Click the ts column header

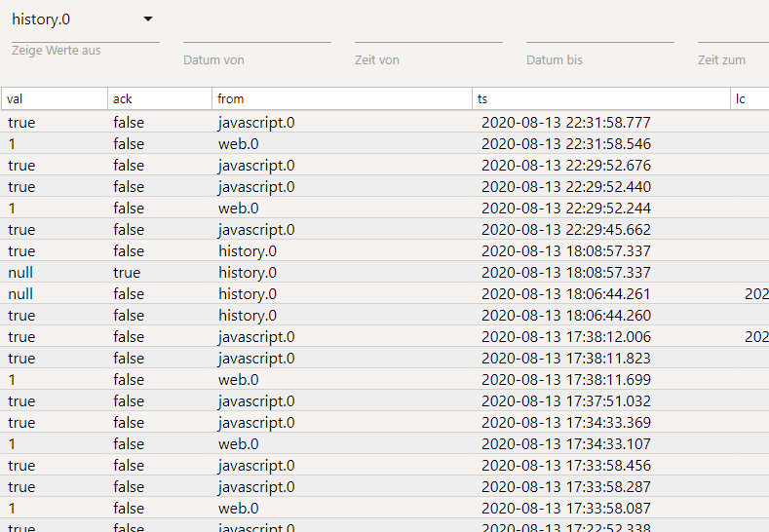[600, 98]
